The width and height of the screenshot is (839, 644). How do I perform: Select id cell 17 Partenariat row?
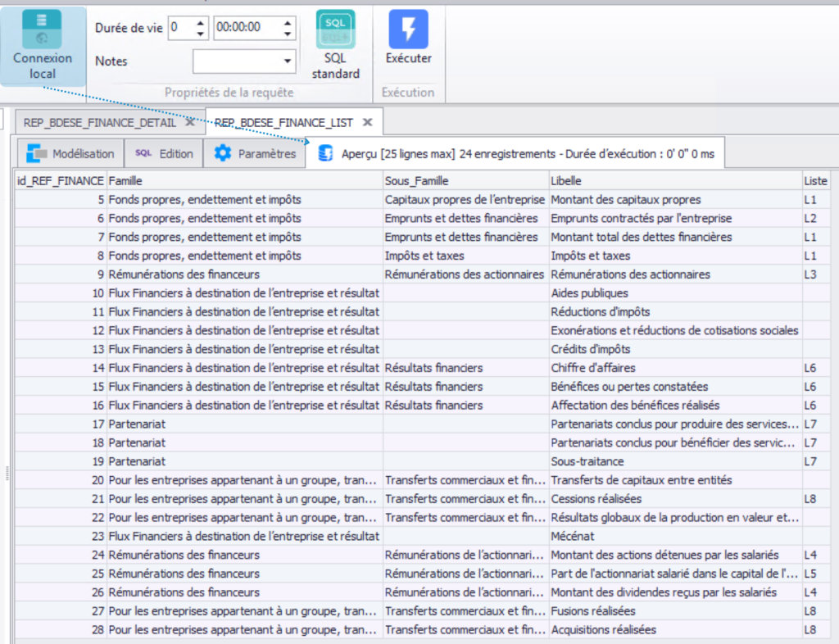[x=61, y=424]
